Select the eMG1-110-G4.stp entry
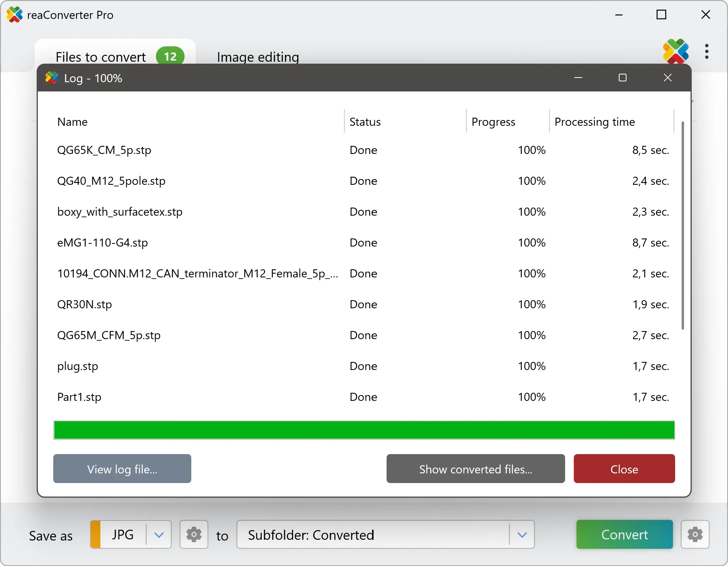 point(364,243)
